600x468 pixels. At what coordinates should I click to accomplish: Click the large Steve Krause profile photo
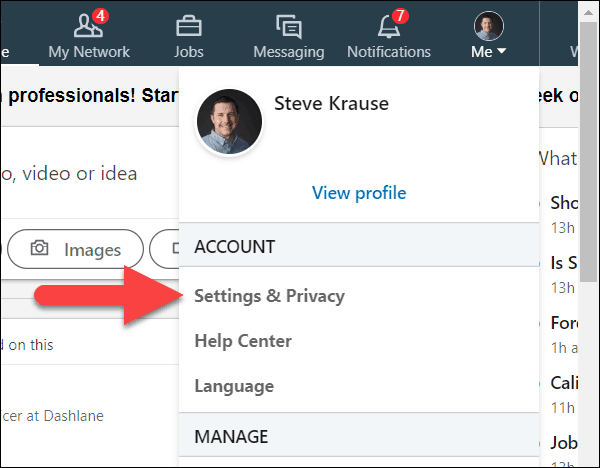coord(229,122)
